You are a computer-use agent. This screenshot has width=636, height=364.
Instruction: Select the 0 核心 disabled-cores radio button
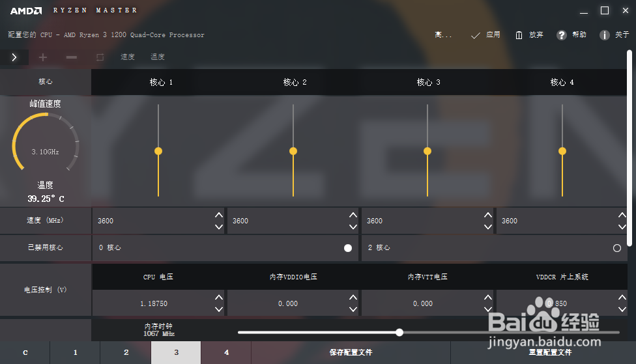click(x=347, y=248)
